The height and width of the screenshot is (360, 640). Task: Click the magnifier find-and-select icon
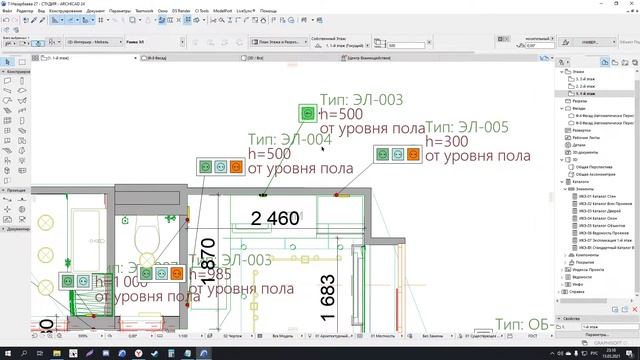221,20
